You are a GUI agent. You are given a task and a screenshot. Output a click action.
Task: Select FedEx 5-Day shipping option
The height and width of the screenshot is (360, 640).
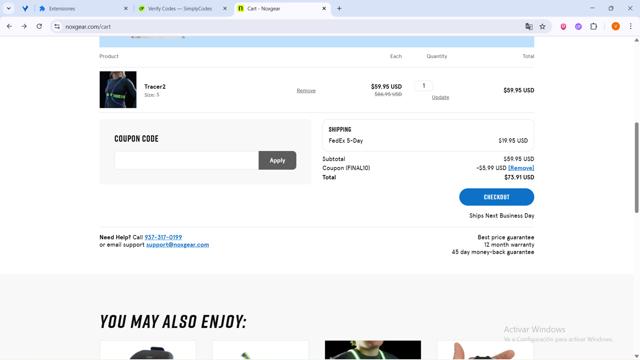coord(346,141)
